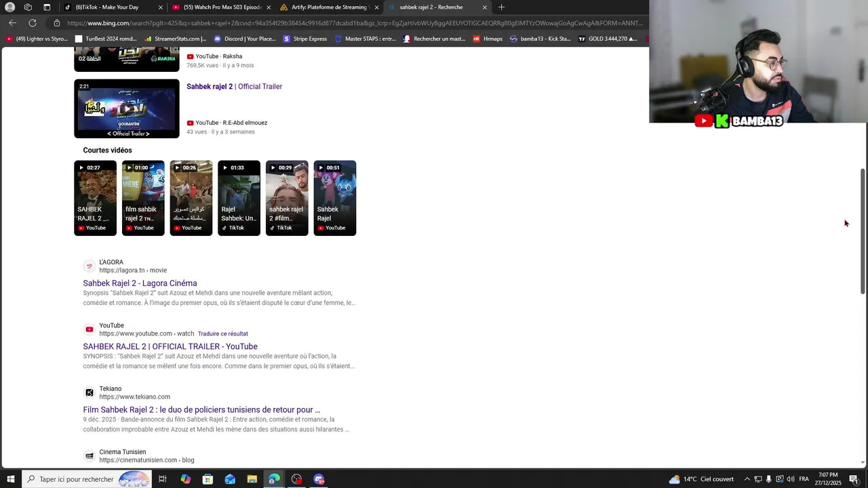Open the GOLD 3 444,270 bookmark
The image size is (868, 488).
tap(608, 39)
